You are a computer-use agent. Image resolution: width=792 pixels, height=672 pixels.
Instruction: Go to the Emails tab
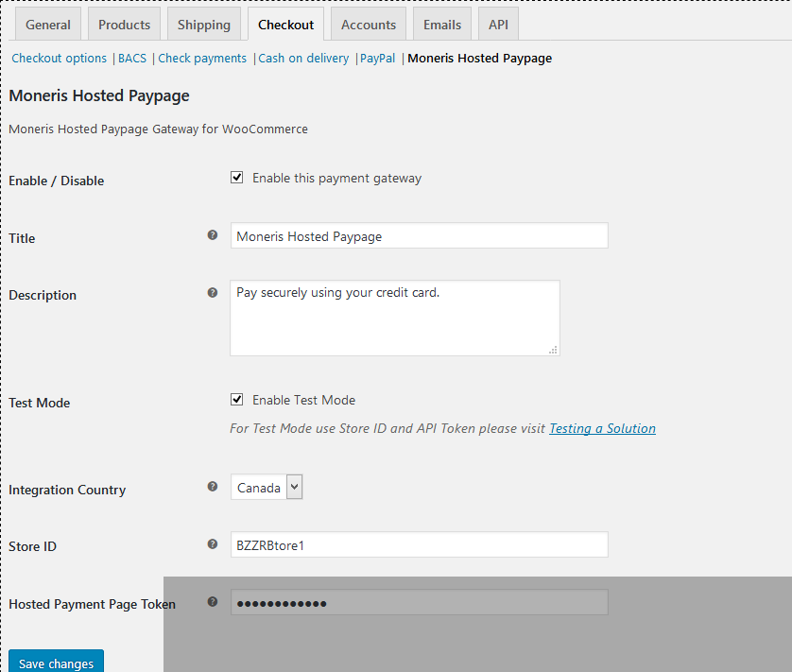point(442,25)
